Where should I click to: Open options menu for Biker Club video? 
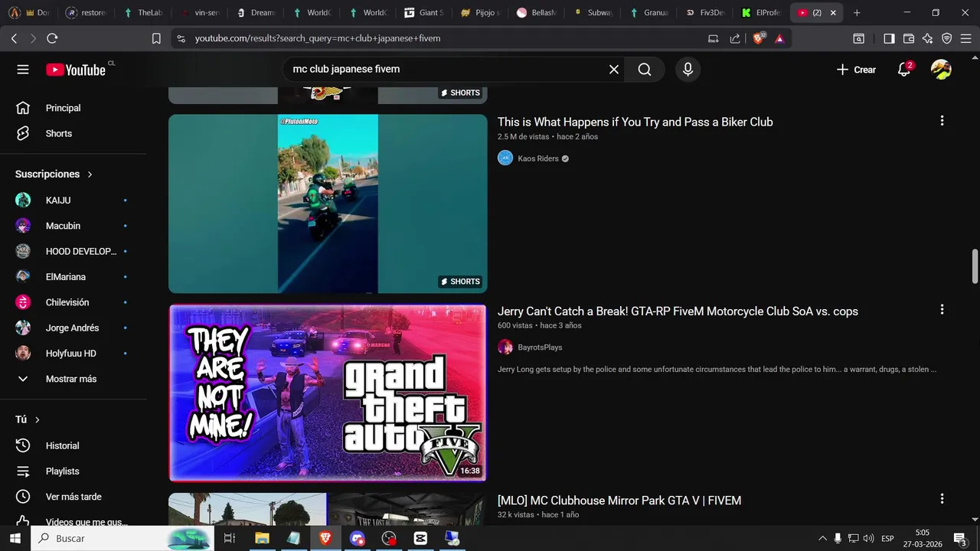tap(942, 121)
